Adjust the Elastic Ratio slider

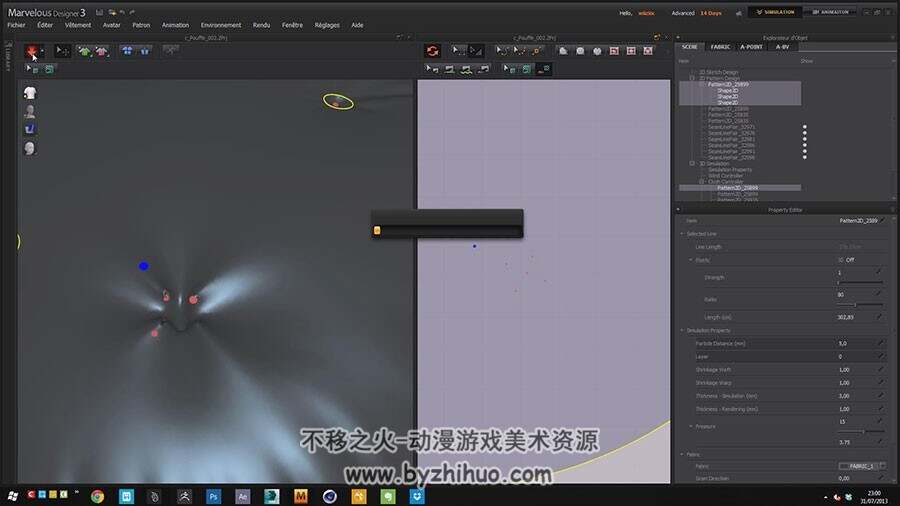pos(860,305)
